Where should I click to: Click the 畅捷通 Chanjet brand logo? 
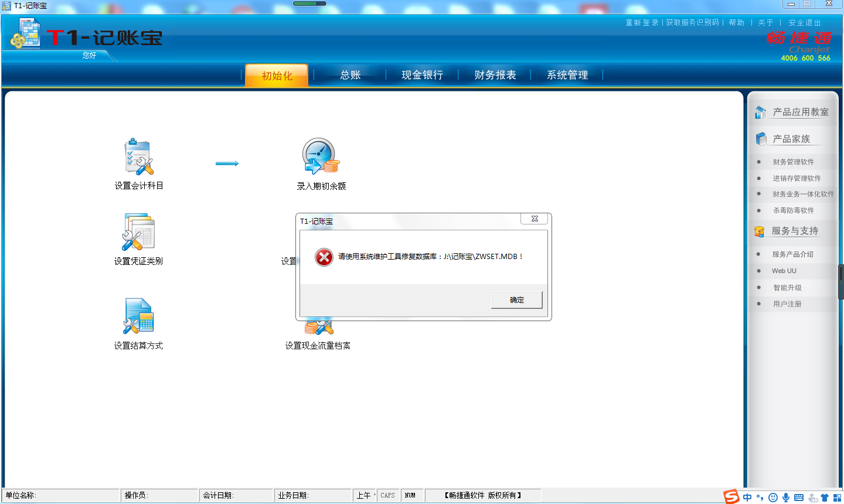pos(798,42)
